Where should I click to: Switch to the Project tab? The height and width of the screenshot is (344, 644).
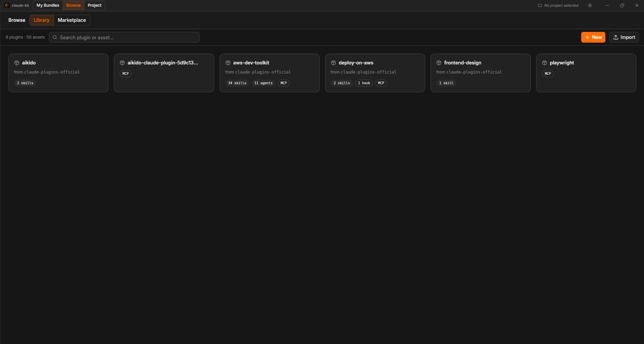point(94,5)
